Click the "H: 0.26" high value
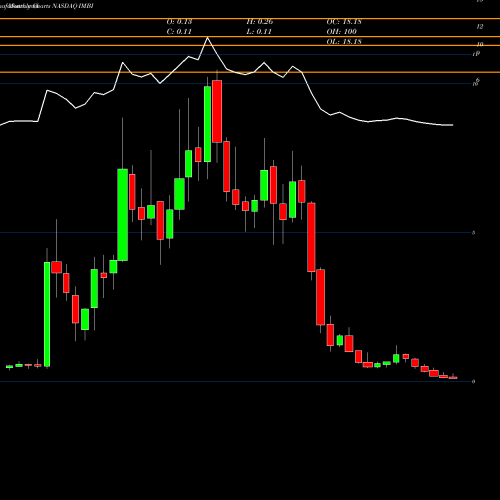The image size is (500, 500). click(260, 22)
